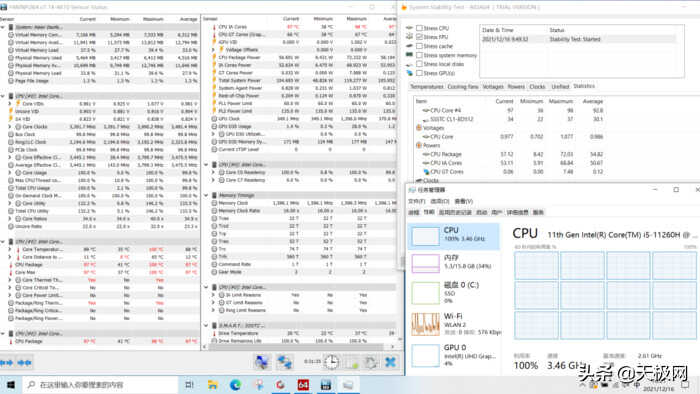Expand IA Limit Reasons row in HWiNFO

click(x=213, y=295)
